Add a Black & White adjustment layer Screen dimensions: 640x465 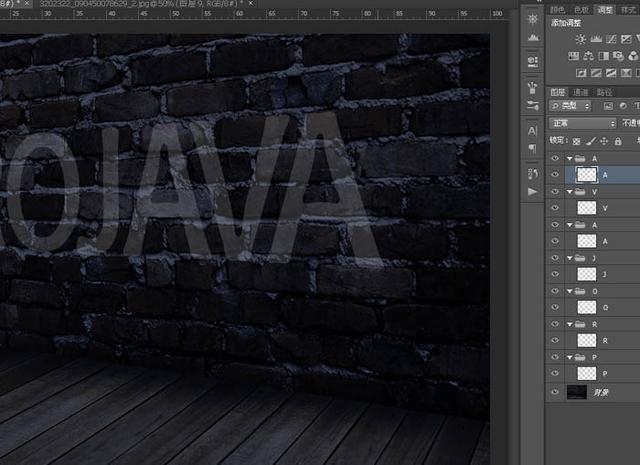603,56
